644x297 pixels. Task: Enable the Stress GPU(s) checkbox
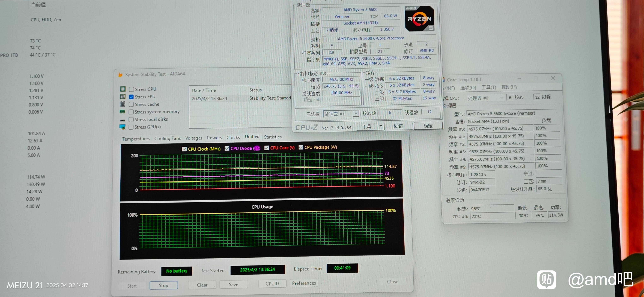pos(131,127)
